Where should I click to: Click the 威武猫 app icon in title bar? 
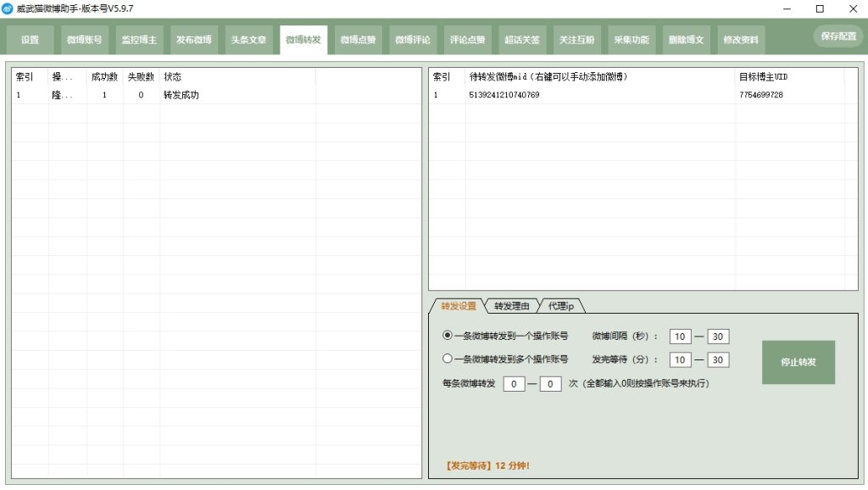point(8,8)
